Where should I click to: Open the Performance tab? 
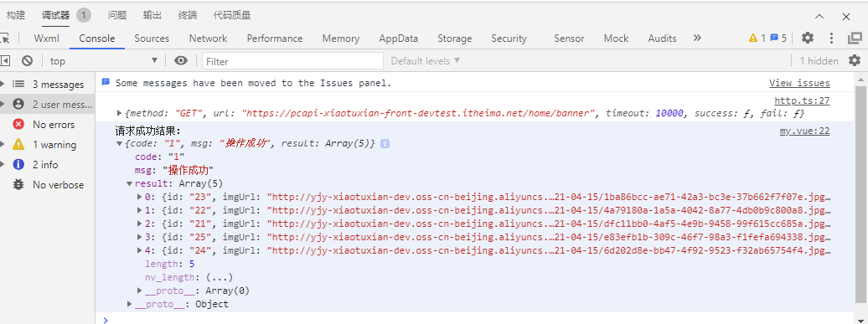pos(275,39)
